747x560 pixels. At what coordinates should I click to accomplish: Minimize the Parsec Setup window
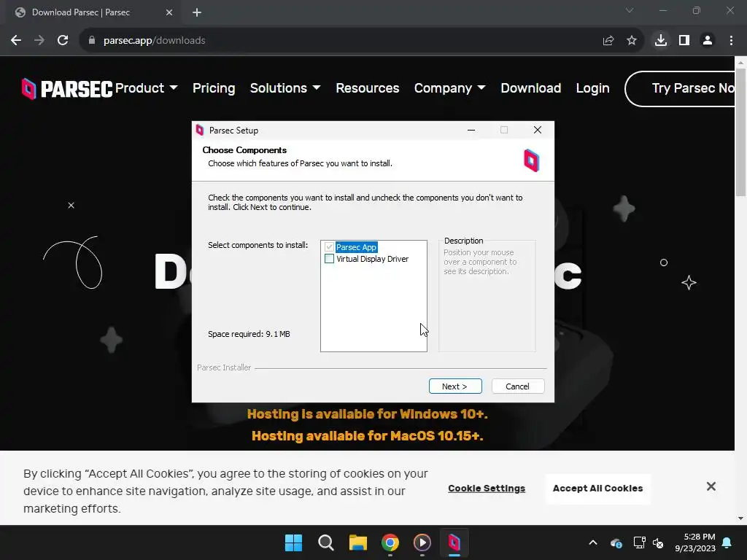pos(471,130)
